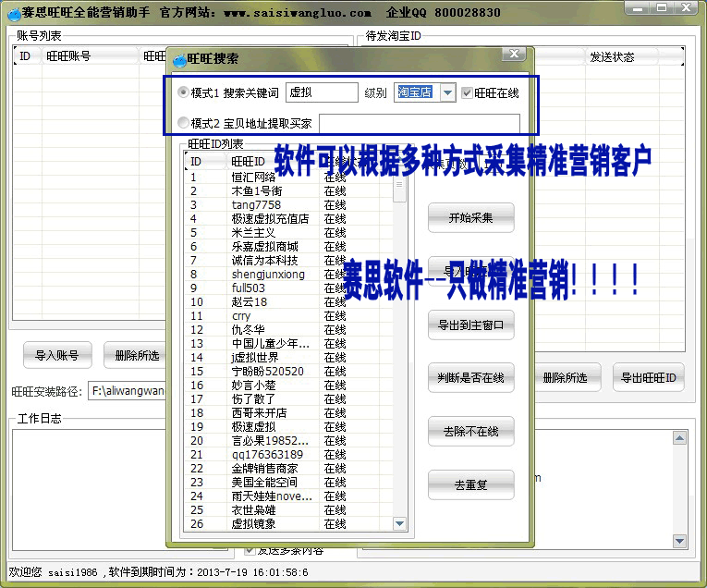This screenshot has height=588, width=707.
Task: Select row 米兰主义
Action: 288,233
